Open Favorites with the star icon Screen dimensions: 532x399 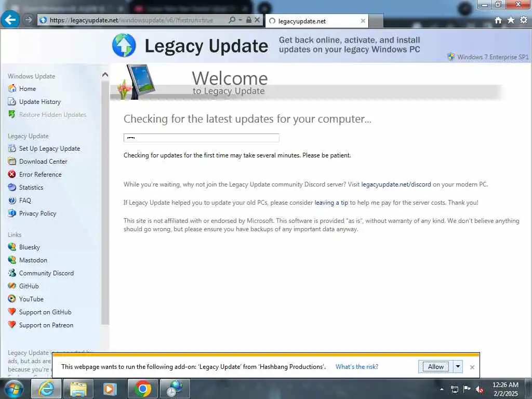[x=511, y=20]
